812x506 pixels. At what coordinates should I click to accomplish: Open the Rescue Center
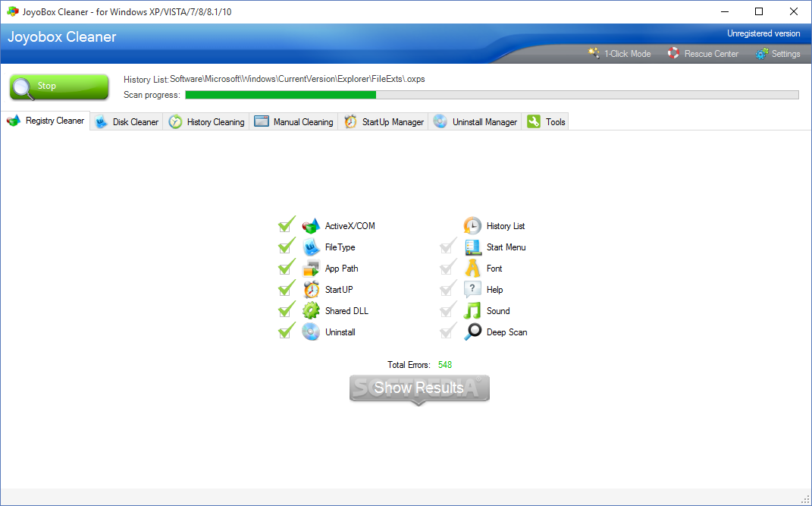coord(703,53)
